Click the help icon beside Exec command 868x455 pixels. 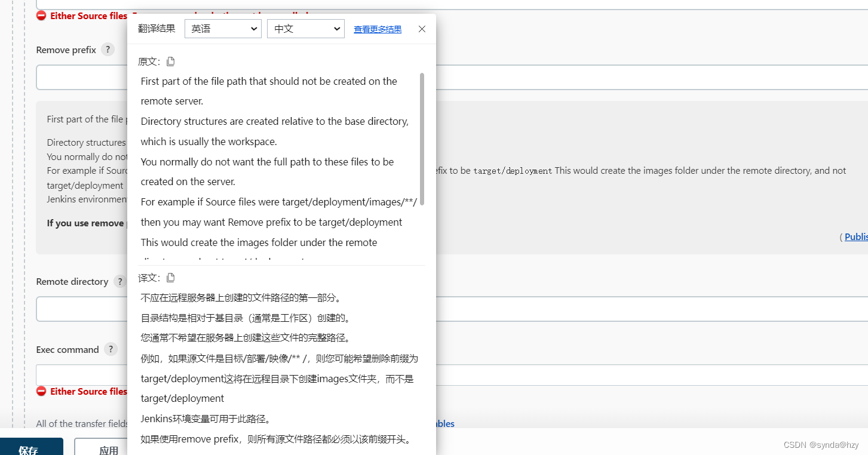(111, 349)
